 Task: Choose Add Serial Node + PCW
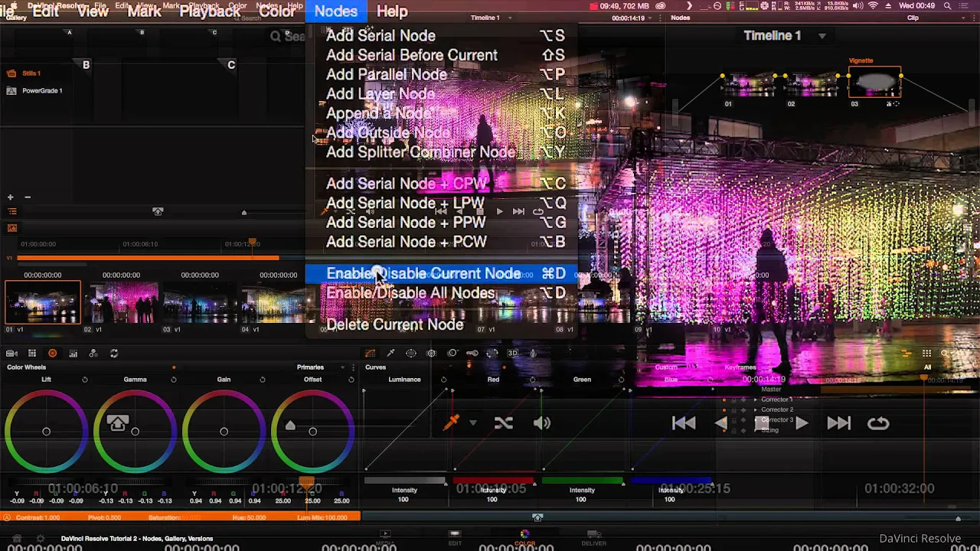441,242
